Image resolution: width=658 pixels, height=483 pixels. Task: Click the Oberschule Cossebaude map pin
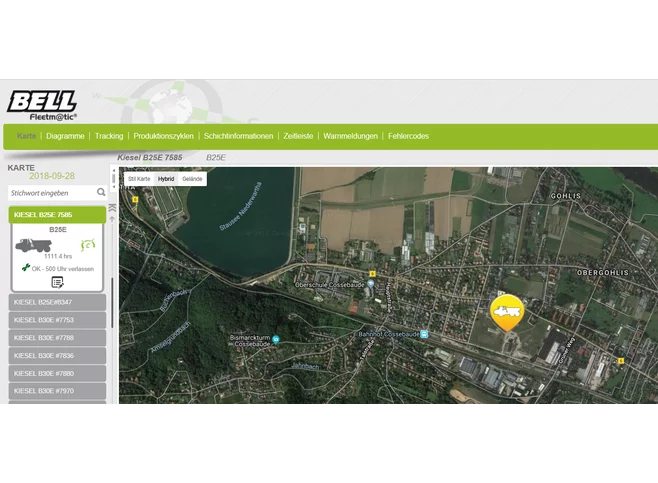(371, 284)
